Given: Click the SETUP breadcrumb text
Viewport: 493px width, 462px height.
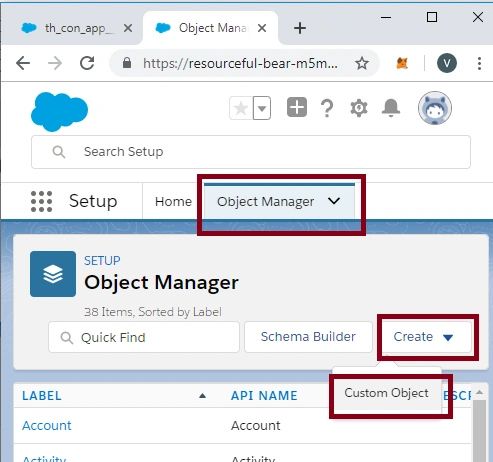Looking at the screenshot, I should (102, 260).
